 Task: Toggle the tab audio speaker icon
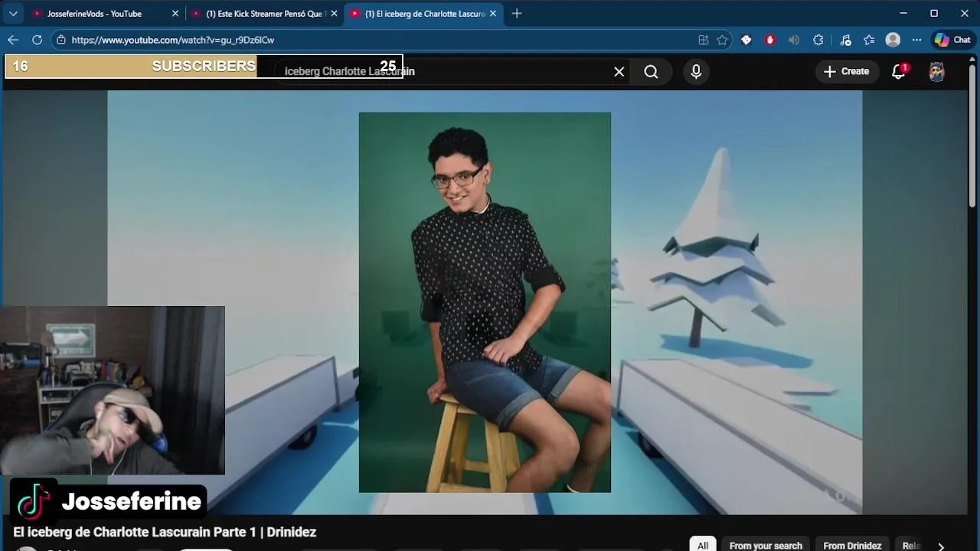(x=794, y=40)
